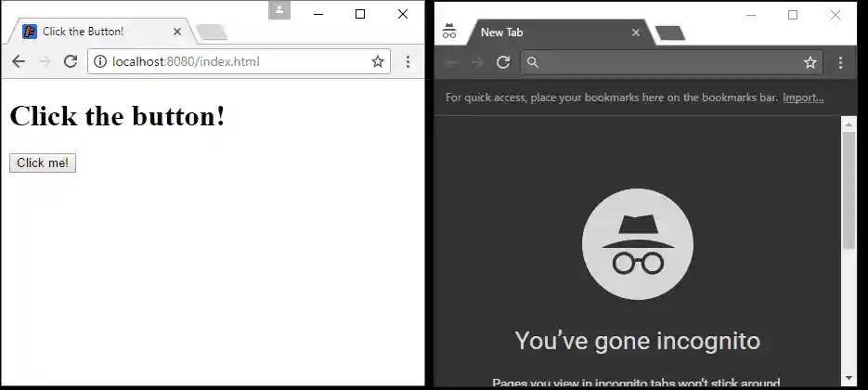Focus the localhost:8080/index.html address bar
868x390 pixels.
point(240,61)
